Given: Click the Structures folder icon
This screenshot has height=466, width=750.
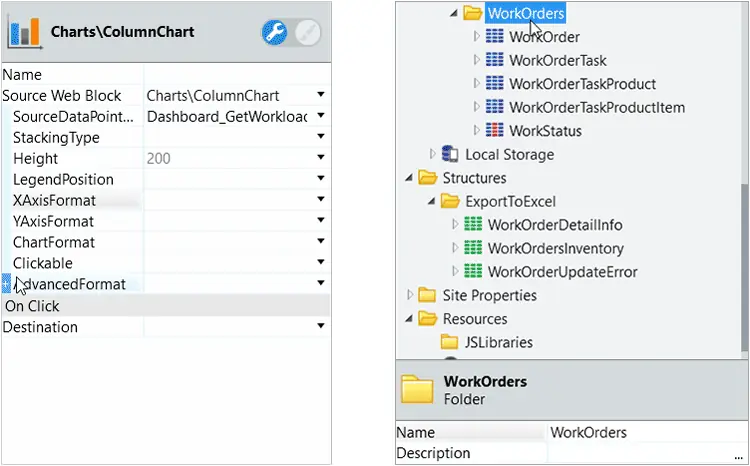Looking at the screenshot, I should [x=428, y=178].
